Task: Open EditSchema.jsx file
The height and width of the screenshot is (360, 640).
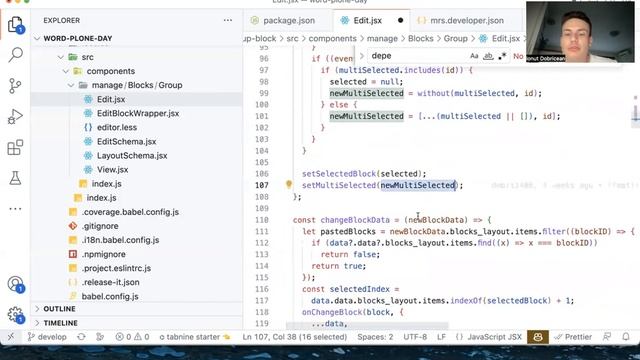Action: [x=137, y=142]
